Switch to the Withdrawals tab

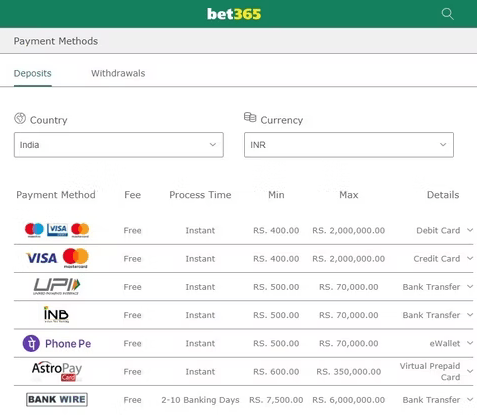coord(118,73)
